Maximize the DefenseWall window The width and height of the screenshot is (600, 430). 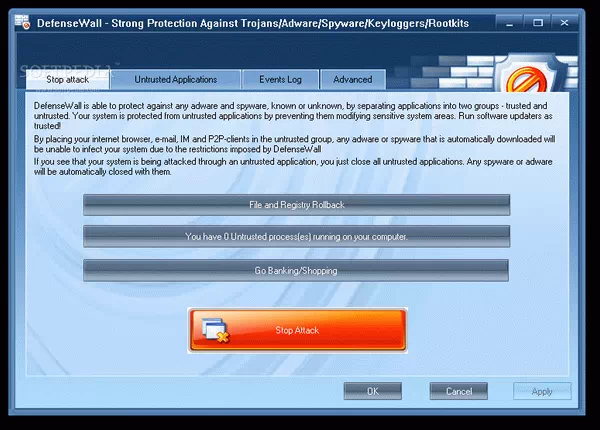point(538,23)
